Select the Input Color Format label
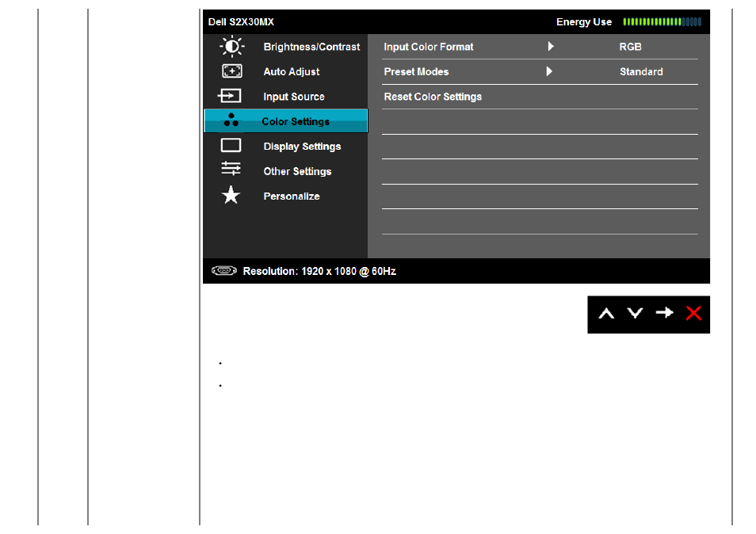 [x=429, y=47]
